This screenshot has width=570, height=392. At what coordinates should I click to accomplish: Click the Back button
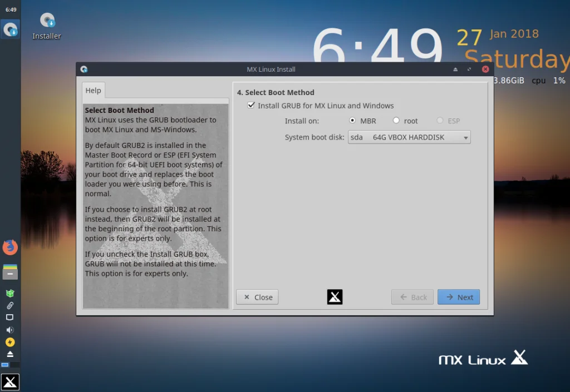(412, 297)
